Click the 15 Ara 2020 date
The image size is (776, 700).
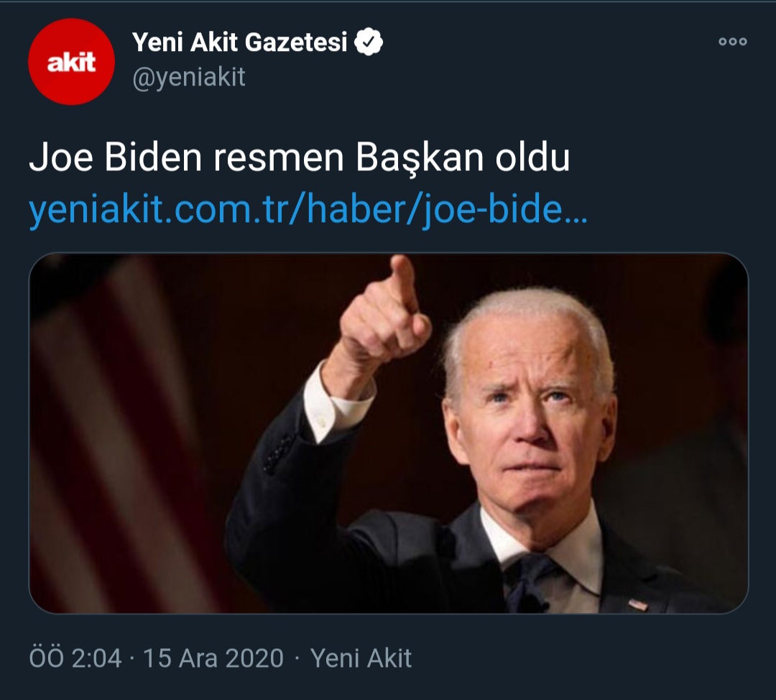213,658
